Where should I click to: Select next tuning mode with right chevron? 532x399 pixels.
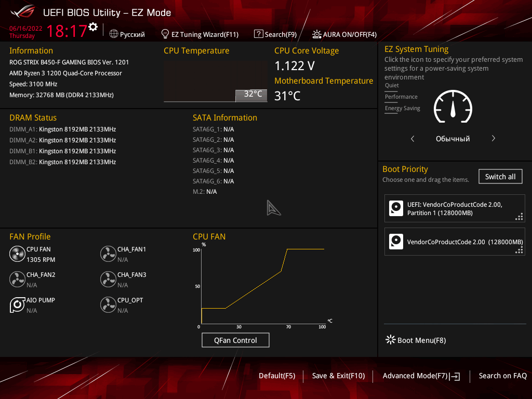(494, 138)
